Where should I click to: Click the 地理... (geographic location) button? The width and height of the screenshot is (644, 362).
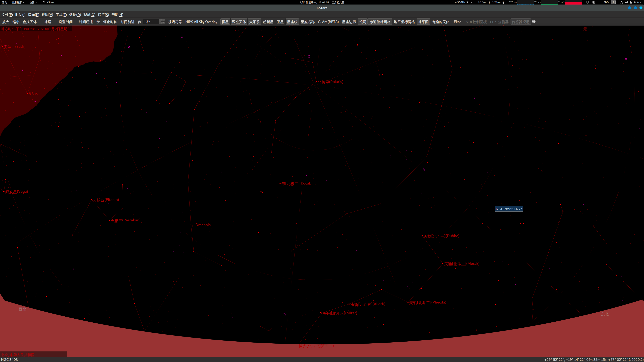[49, 22]
